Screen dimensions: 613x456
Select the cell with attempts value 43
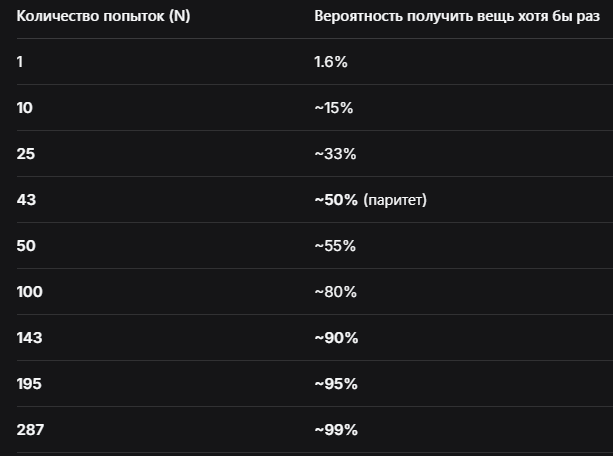point(26,200)
